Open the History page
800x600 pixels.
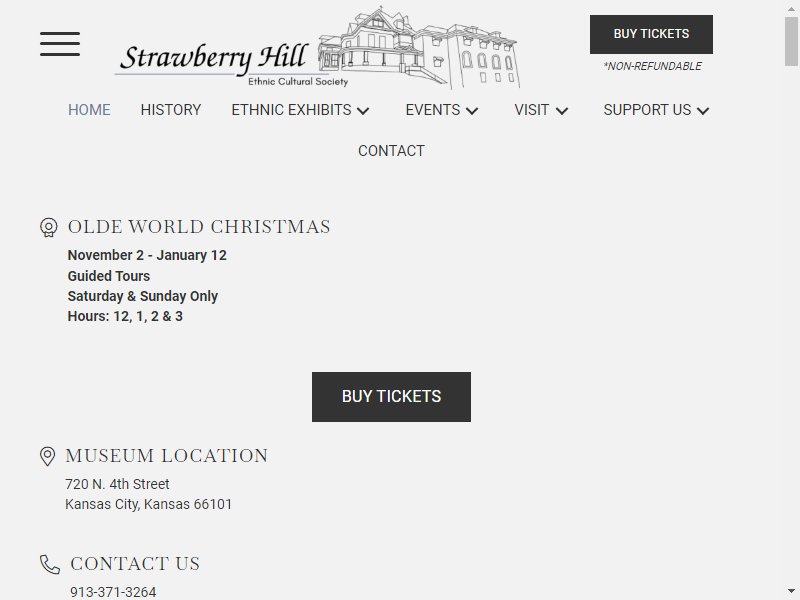(171, 110)
